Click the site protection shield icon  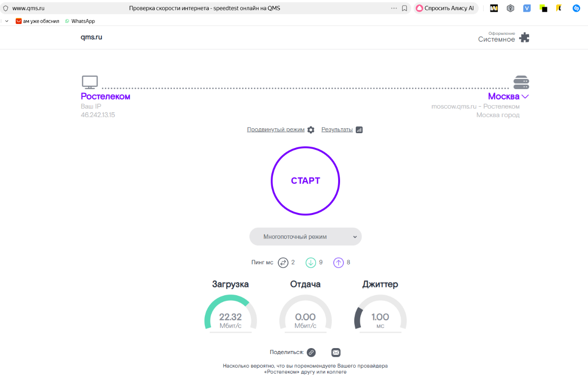[x=5, y=8]
